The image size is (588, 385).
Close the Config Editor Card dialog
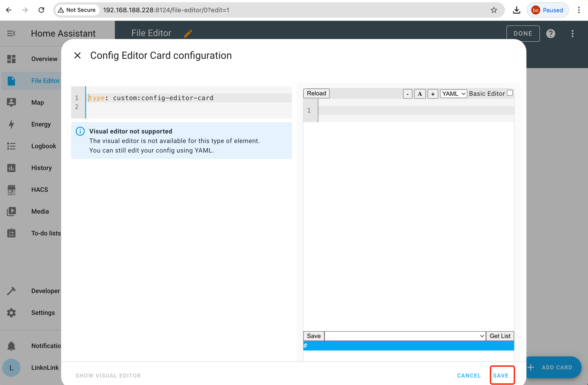tap(77, 55)
